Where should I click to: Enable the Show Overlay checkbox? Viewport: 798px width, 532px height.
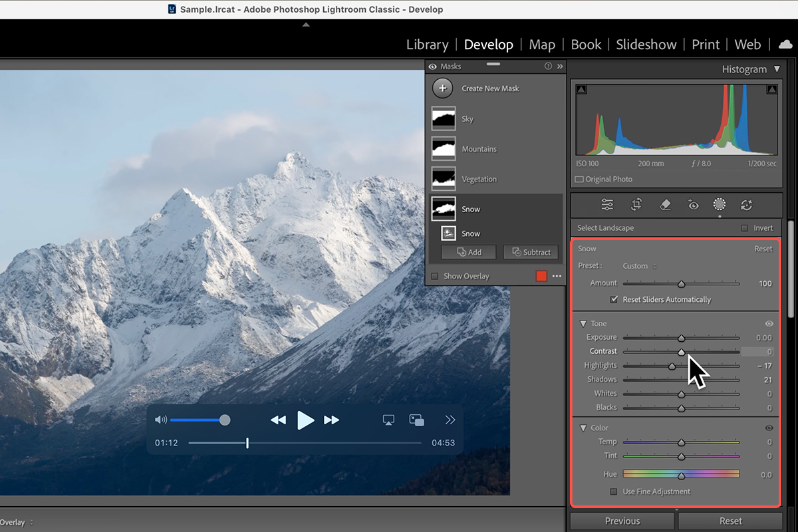[x=435, y=276]
